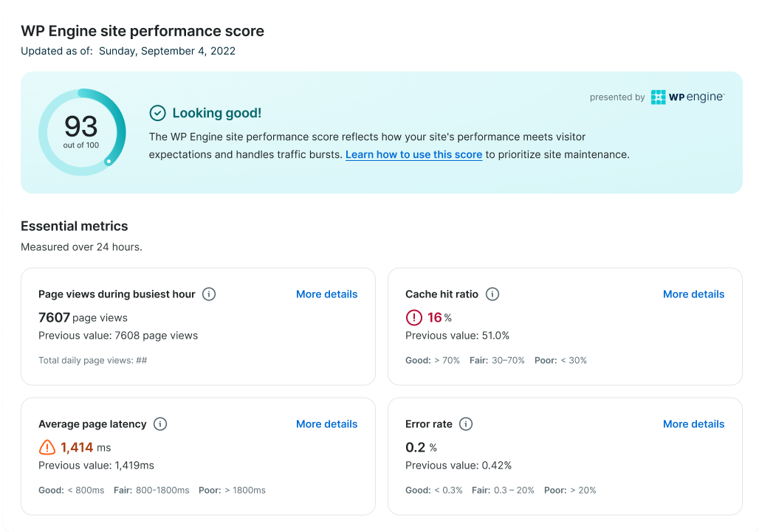Click the 16% cache hit value
Viewport: 759px width, 532px height.
[439, 318]
